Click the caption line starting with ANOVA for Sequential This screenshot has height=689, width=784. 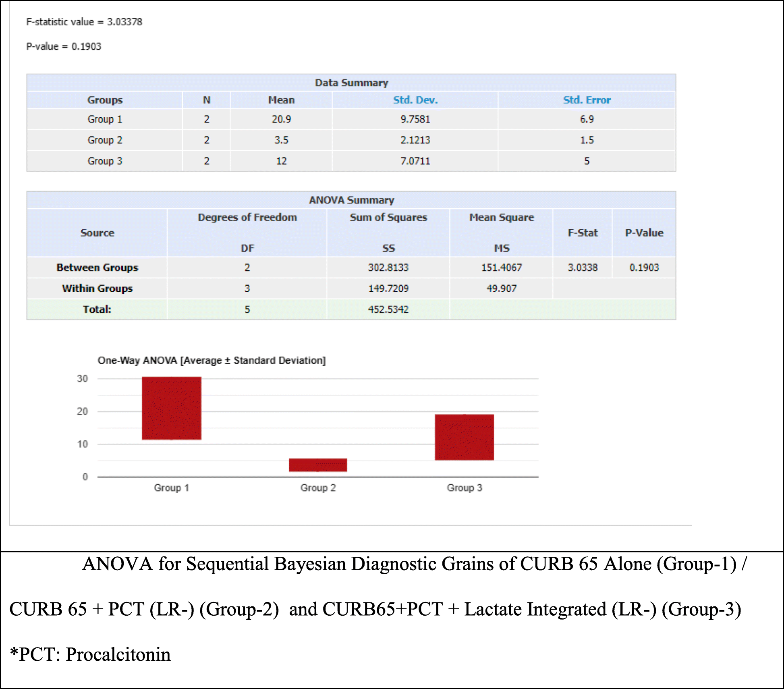coord(415,564)
